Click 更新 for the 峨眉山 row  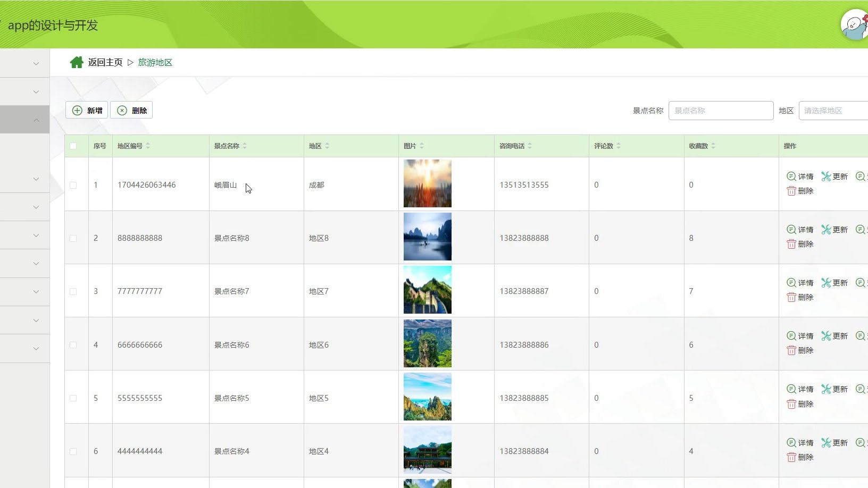[x=834, y=176]
